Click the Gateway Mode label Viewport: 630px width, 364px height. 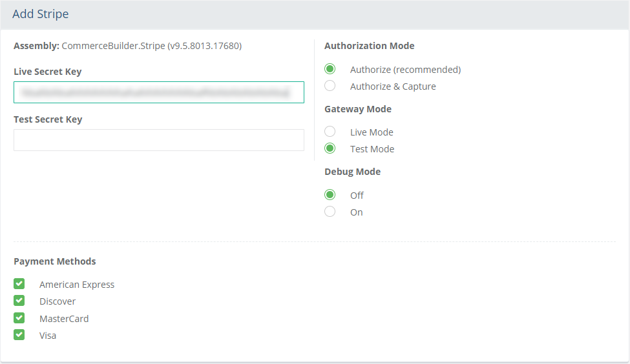358,109
